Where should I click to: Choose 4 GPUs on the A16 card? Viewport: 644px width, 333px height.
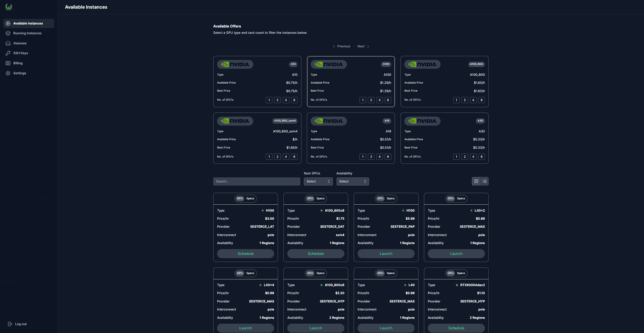[x=380, y=157]
